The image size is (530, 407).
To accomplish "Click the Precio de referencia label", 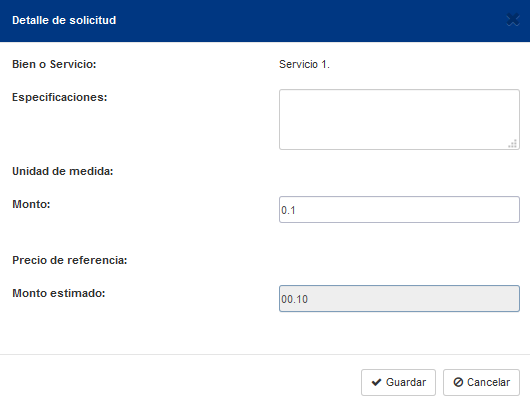I will pos(70,260).
